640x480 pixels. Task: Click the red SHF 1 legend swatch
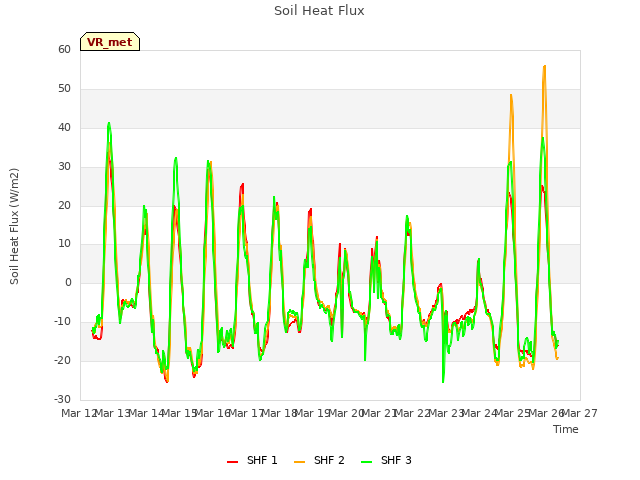coord(232,462)
